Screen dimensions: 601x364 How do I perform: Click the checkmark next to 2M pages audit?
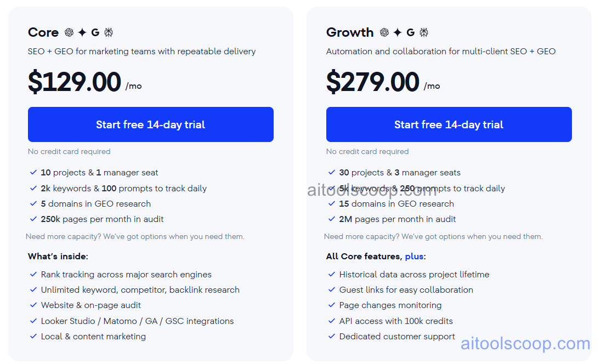[x=332, y=219]
